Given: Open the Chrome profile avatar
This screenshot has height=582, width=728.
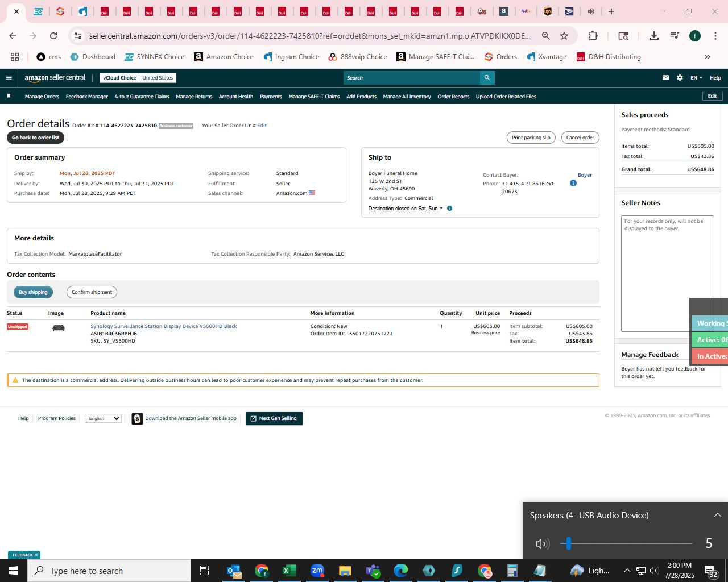Looking at the screenshot, I should click(695, 36).
